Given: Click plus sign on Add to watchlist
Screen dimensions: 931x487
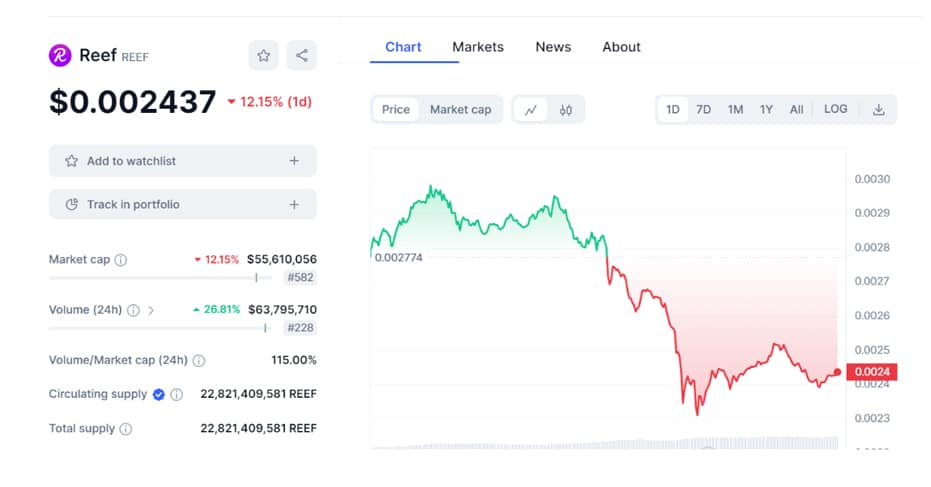Looking at the screenshot, I should click(294, 161).
